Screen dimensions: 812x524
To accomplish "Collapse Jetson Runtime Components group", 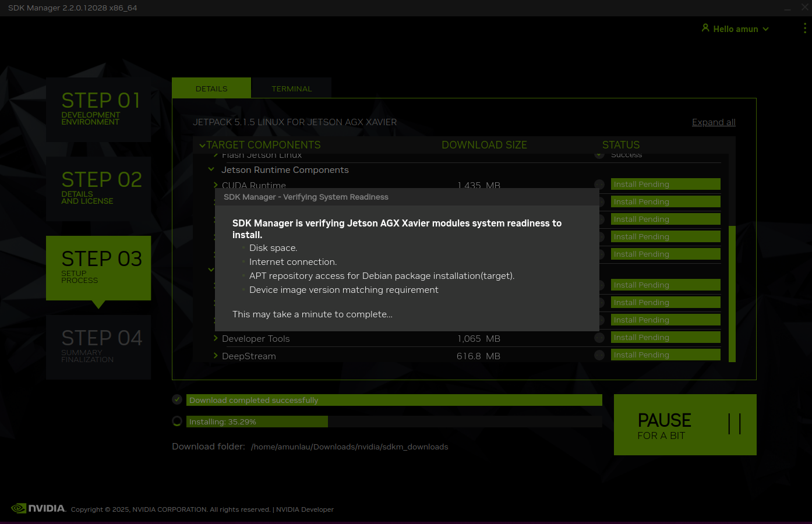I will tap(211, 169).
